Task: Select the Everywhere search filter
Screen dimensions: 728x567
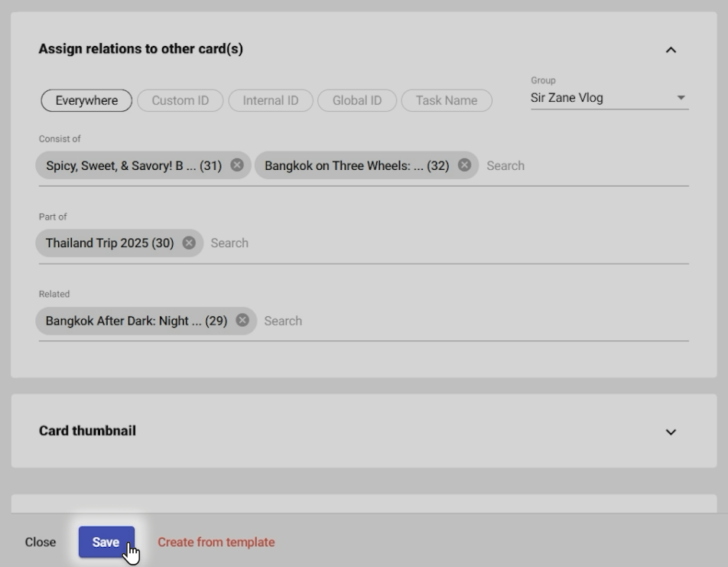Action: 86,100
